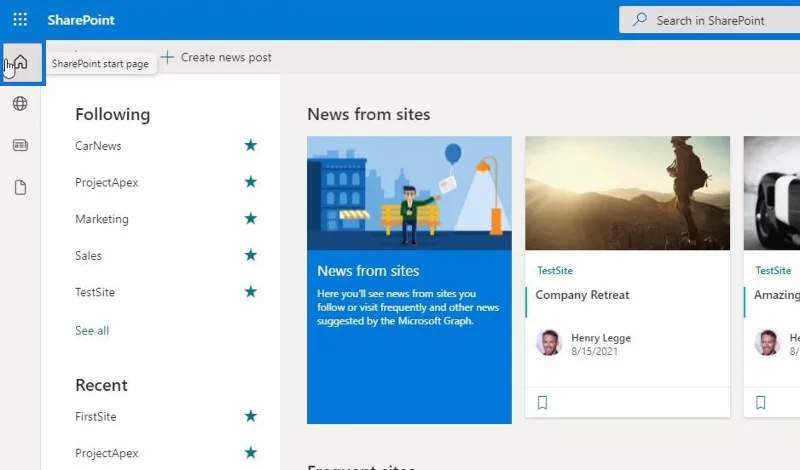Toggle the Sales follow star
This screenshot has height=470, width=800.
[x=251, y=255]
